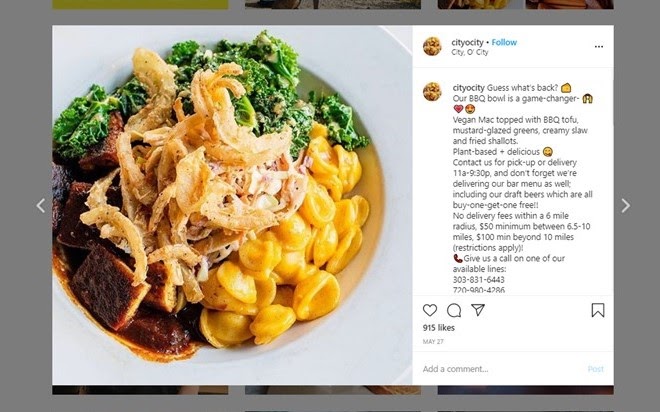This screenshot has width=660, height=412.
Task: Click cityocity username in the caption
Action: (x=468, y=88)
